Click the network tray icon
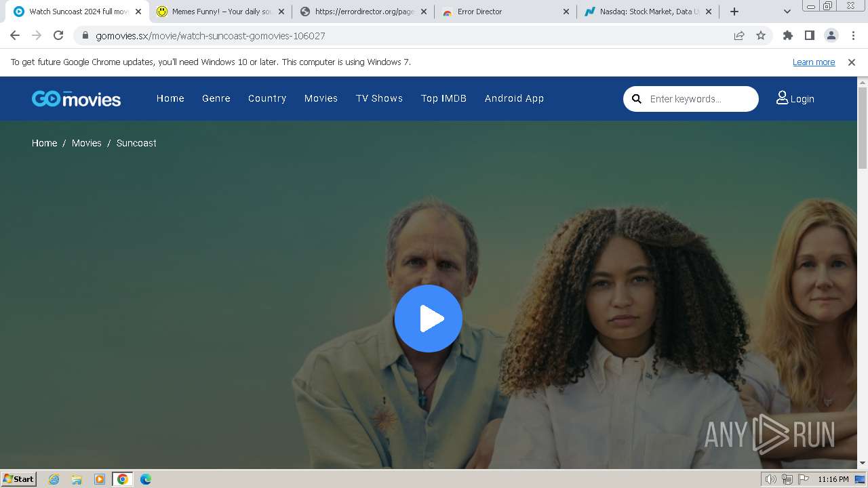Screen dimensions: 868x488 click(787, 479)
